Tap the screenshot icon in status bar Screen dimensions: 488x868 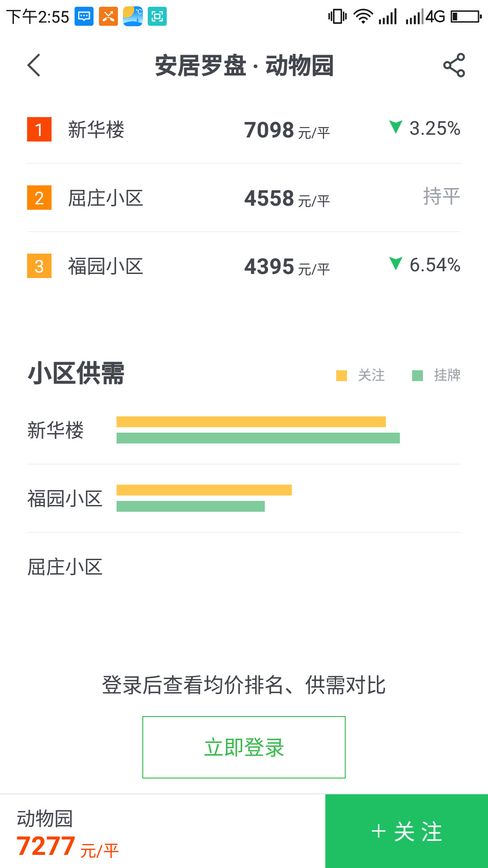click(157, 17)
